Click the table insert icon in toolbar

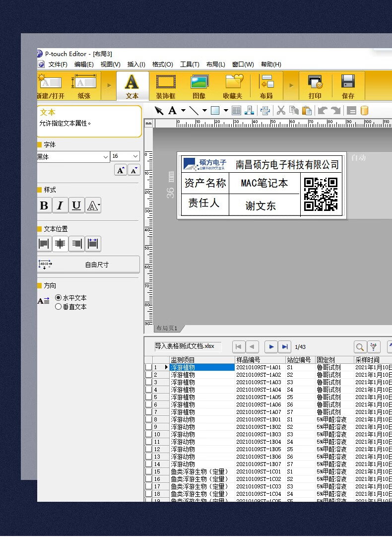pyautogui.click(x=237, y=111)
